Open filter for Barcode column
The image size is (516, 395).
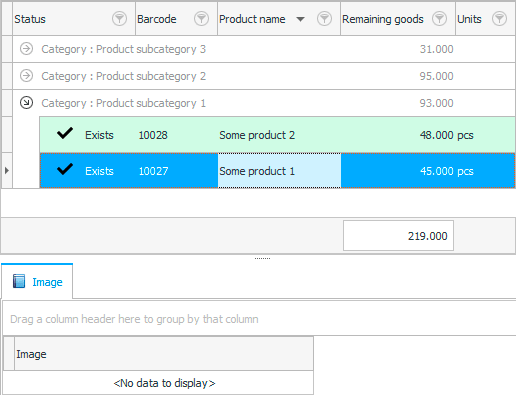pos(201,19)
